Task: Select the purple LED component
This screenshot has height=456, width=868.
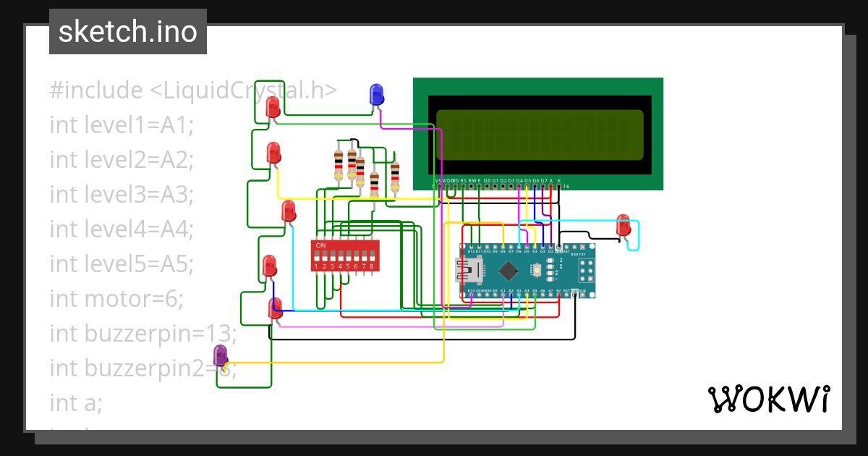Action: [x=221, y=355]
